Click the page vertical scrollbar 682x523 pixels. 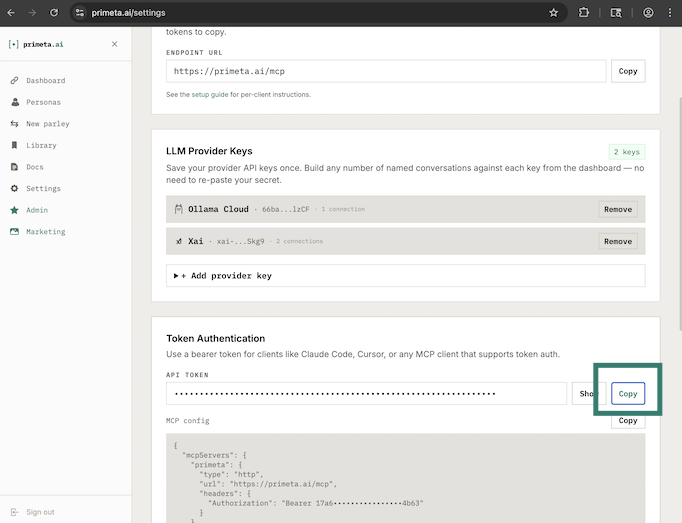pos(679,214)
